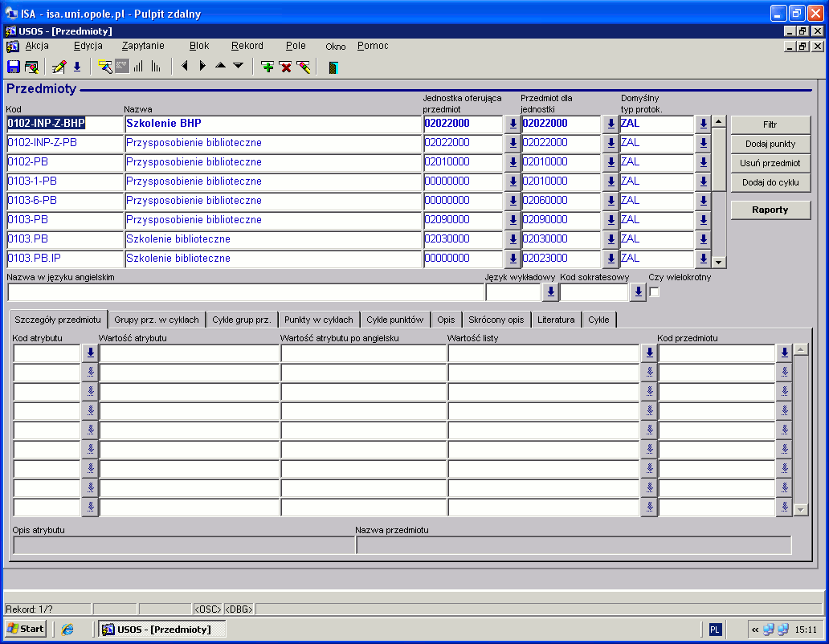Insert new record with green plus icon
Viewport: 829px width, 644px height.
coord(267,67)
